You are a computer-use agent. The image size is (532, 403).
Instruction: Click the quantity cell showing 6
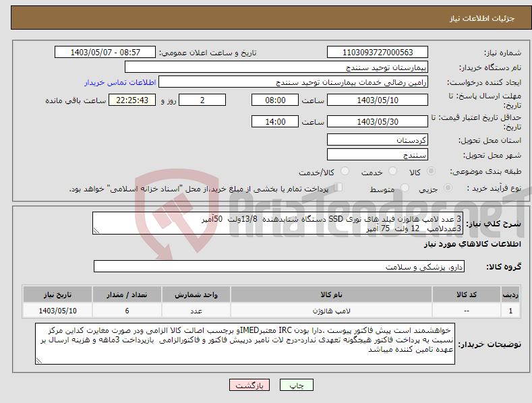tap(127, 311)
